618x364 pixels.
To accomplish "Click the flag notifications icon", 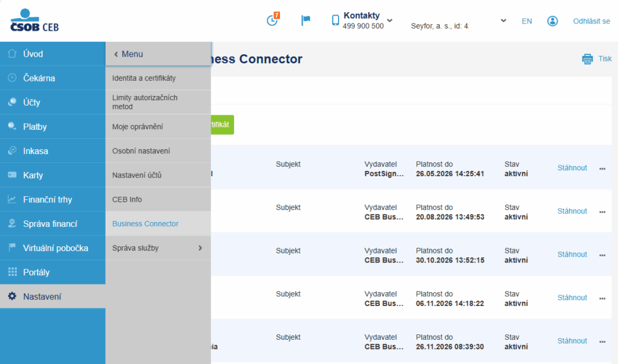I will [306, 21].
